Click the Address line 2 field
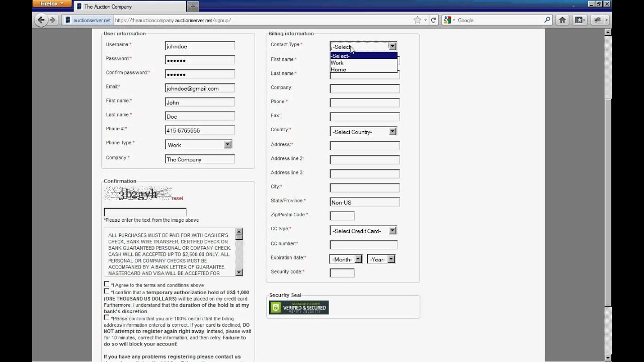Viewport: 644px width, 362px height. tap(365, 160)
